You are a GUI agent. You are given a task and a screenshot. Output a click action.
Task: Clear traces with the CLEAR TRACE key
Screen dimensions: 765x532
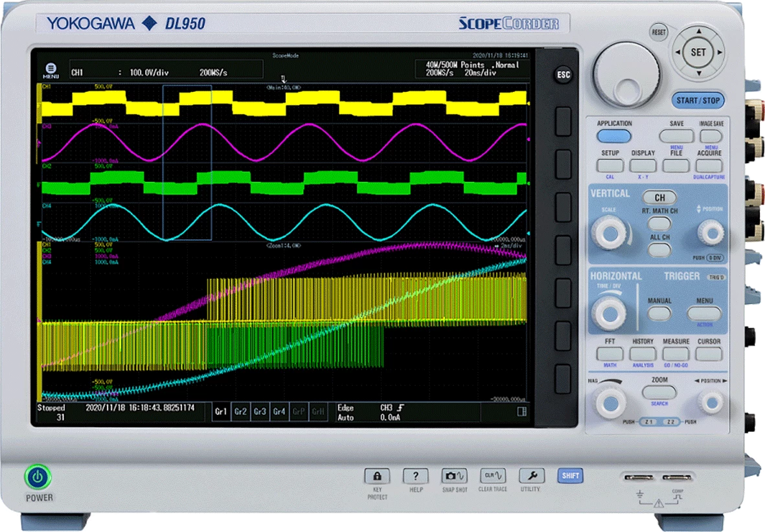(x=493, y=476)
